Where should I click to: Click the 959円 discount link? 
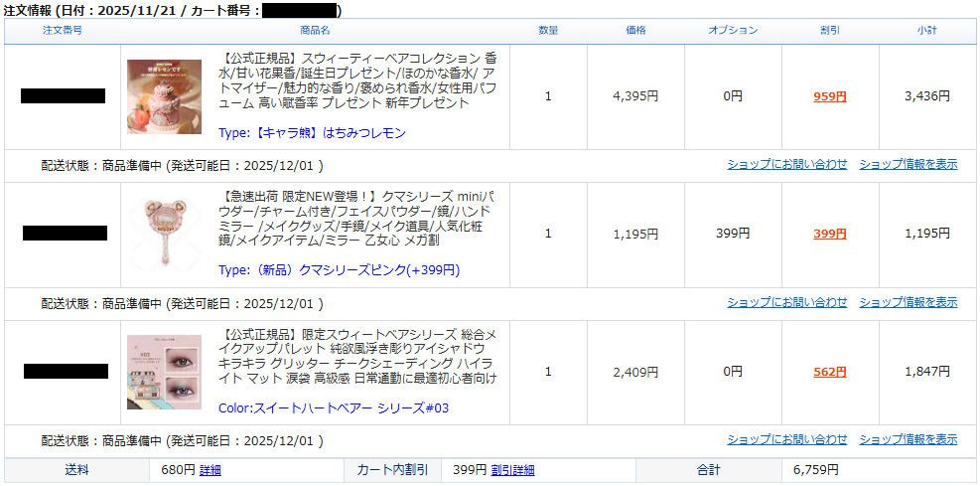(x=829, y=96)
